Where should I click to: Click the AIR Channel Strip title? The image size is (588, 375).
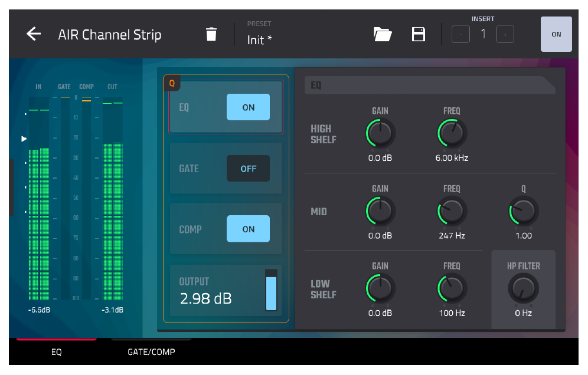(109, 34)
